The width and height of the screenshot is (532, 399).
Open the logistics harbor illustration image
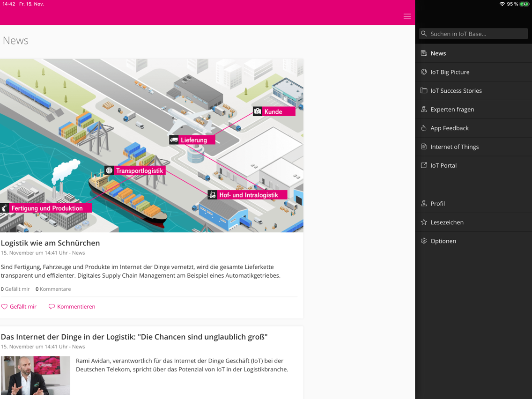click(x=152, y=146)
